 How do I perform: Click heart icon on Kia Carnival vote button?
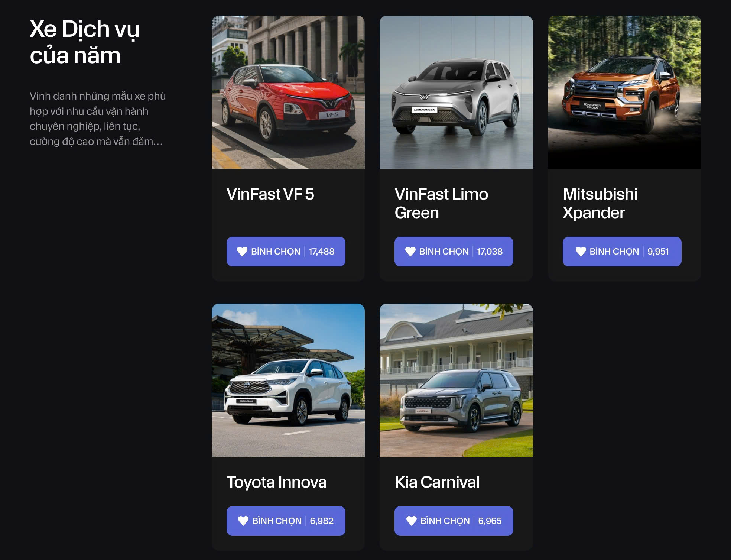click(412, 521)
